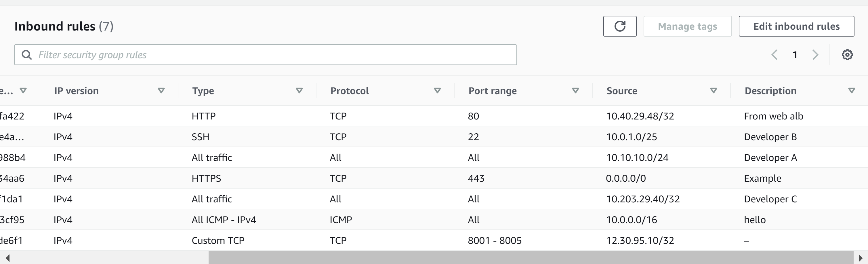
Task: Open table preferences gear icon
Action: point(847,55)
